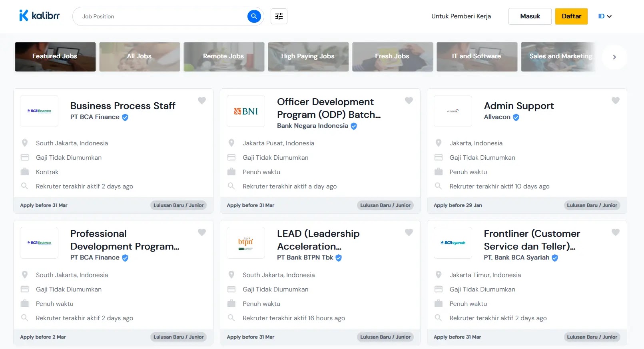The image size is (644, 349).
Task: Open Sales and Marketing category
Action: 559,57
